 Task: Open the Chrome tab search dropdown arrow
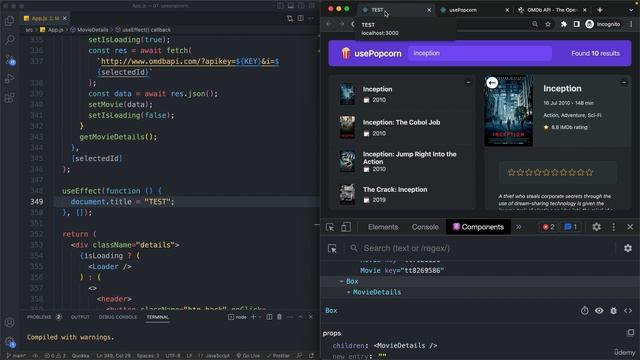(x=631, y=10)
